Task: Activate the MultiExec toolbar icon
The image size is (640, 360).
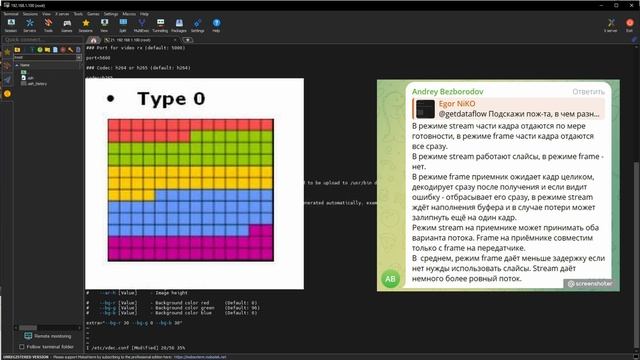Action: (141, 25)
